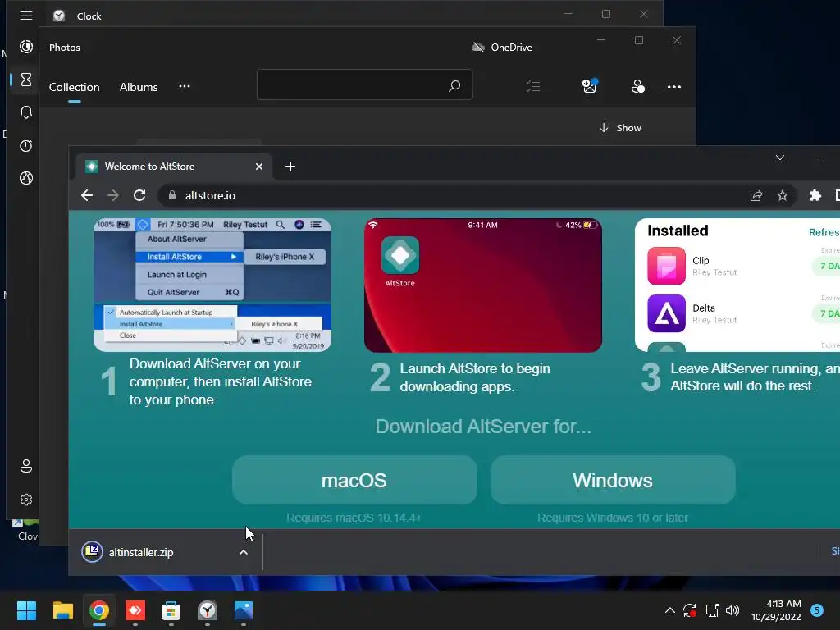Bookmark this page with star
The height and width of the screenshot is (630, 840).
[x=783, y=195]
